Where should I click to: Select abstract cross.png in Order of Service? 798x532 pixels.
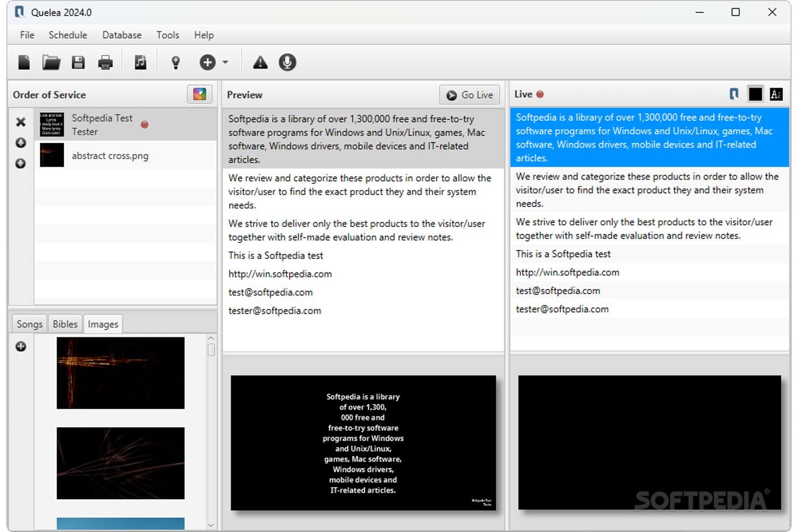(126, 155)
